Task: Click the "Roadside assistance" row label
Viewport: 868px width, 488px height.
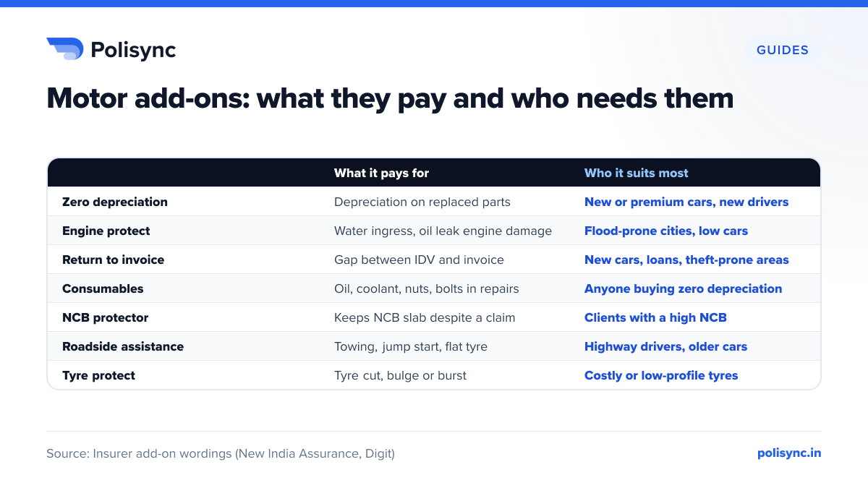Action: 123,347
